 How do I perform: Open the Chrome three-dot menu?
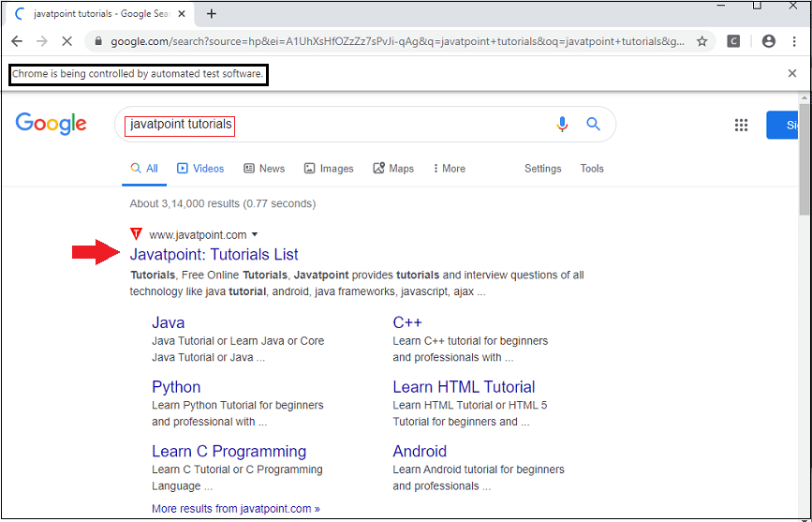pos(794,41)
